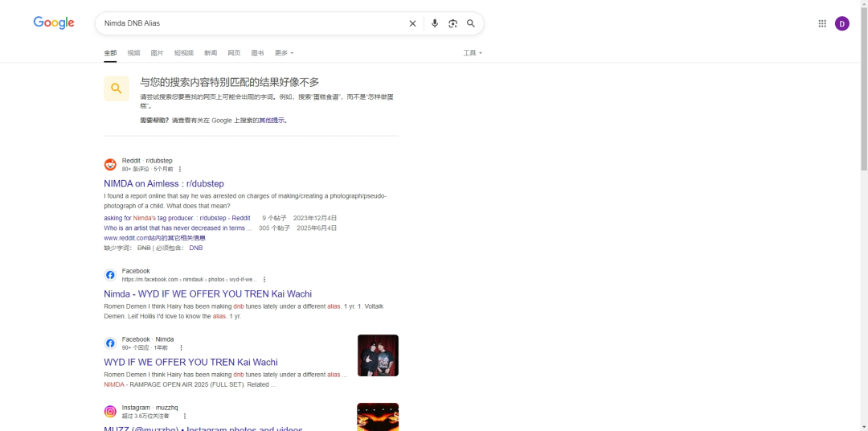Open the 其他提示 help link

click(x=272, y=120)
